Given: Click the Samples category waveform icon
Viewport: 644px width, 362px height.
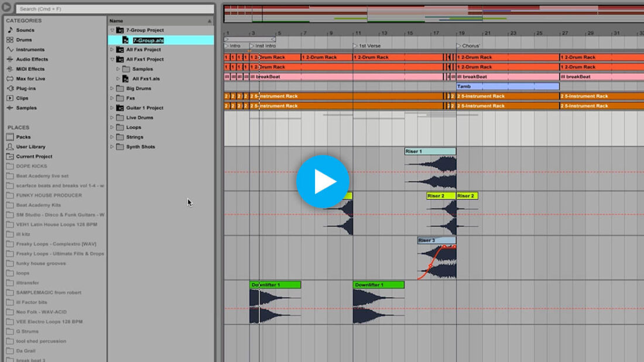Looking at the screenshot, I should (10, 108).
